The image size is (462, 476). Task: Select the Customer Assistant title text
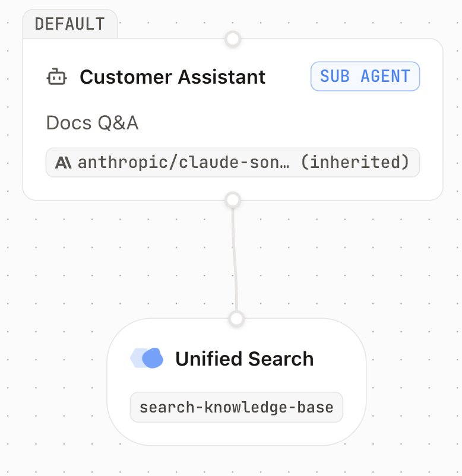(173, 77)
